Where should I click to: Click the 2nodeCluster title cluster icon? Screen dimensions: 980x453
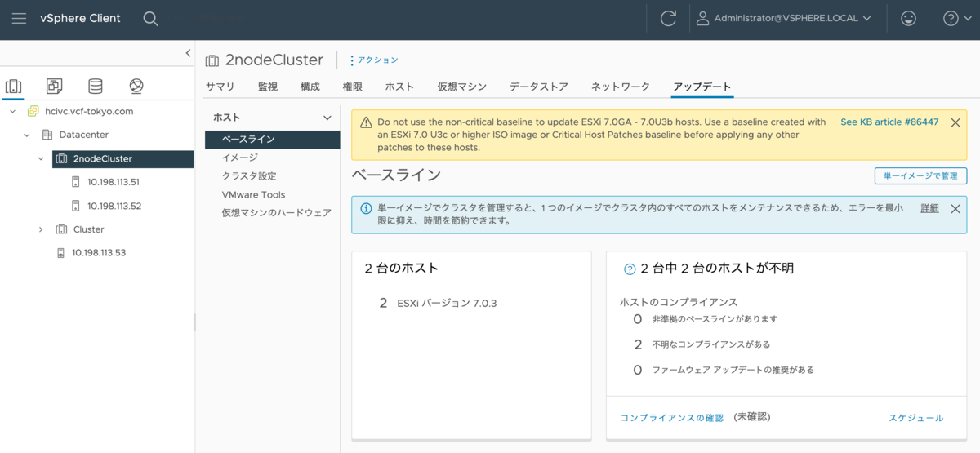(212, 60)
